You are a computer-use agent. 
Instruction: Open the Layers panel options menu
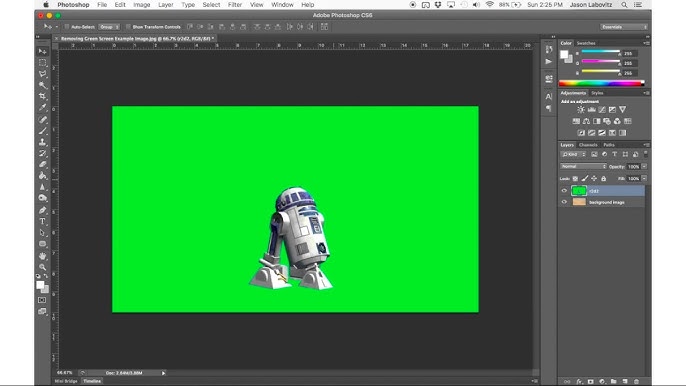(646, 145)
